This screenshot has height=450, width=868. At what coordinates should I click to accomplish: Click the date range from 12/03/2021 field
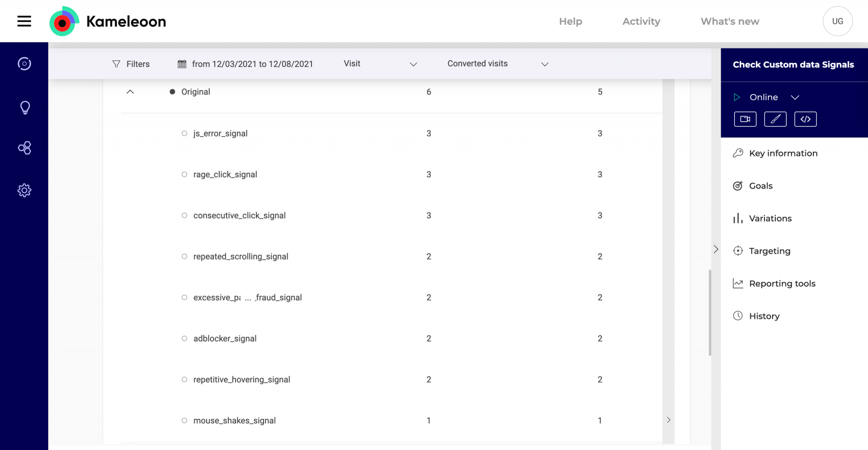pos(245,64)
